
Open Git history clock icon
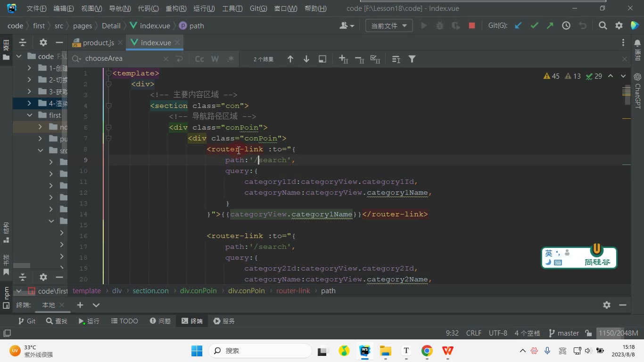point(566,26)
